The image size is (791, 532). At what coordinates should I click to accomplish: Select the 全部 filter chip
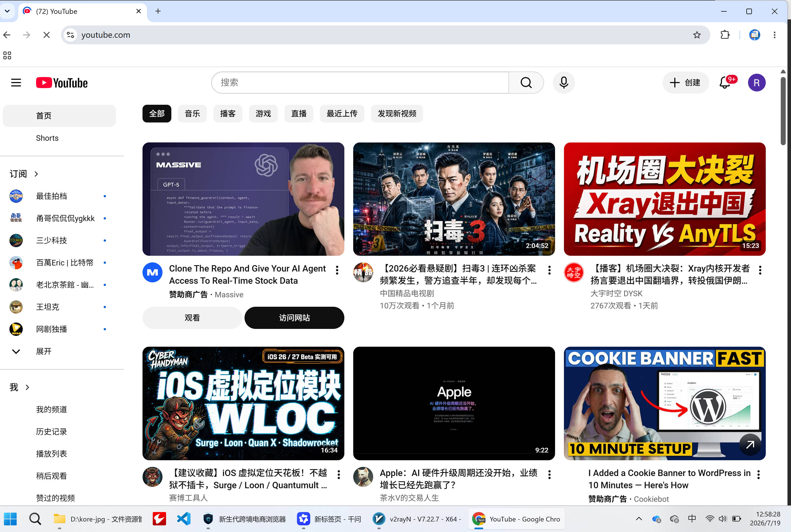coord(157,114)
